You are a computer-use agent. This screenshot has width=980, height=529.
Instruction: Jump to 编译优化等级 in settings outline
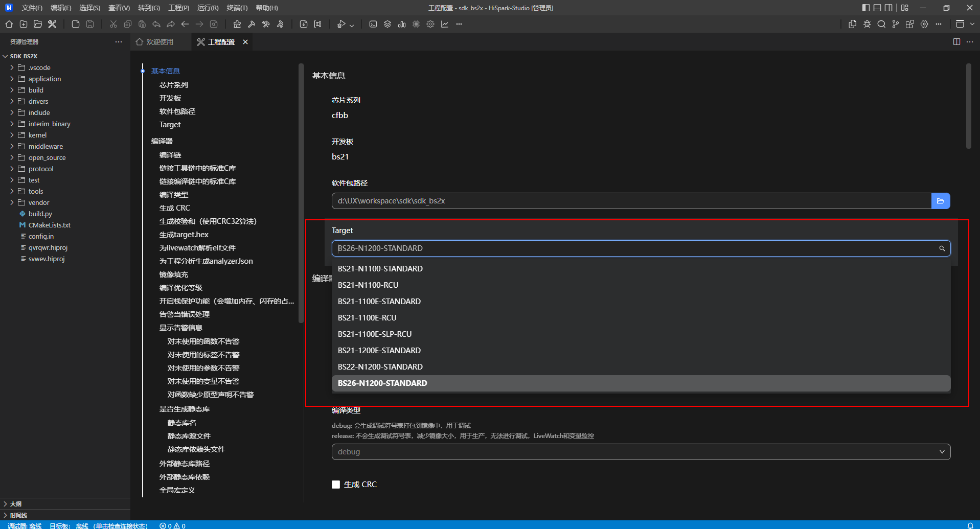(x=180, y=288)
